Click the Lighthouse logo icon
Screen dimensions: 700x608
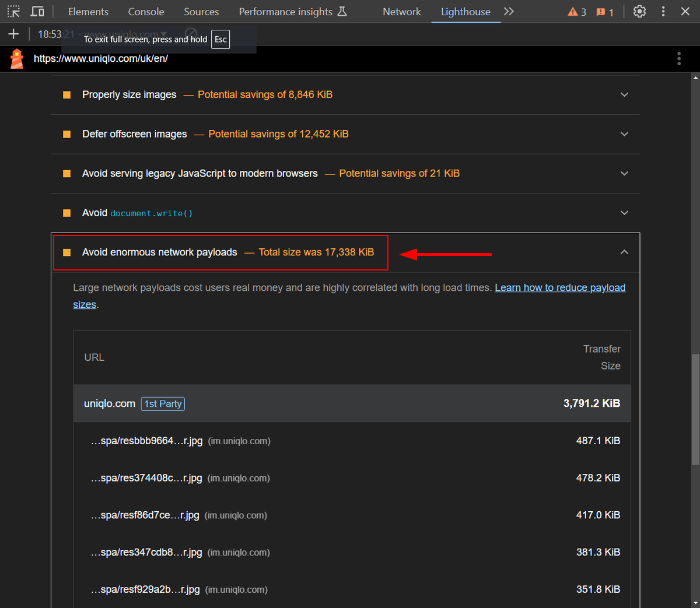(17, 59)
